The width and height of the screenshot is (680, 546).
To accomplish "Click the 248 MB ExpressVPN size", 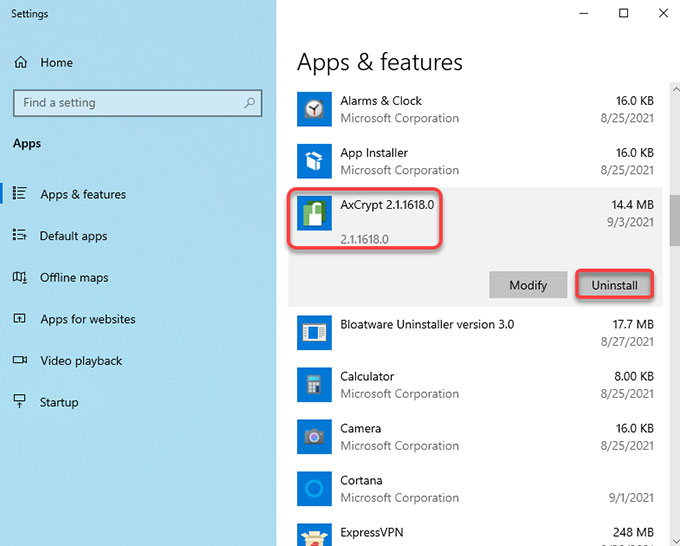I will [633, 532].
